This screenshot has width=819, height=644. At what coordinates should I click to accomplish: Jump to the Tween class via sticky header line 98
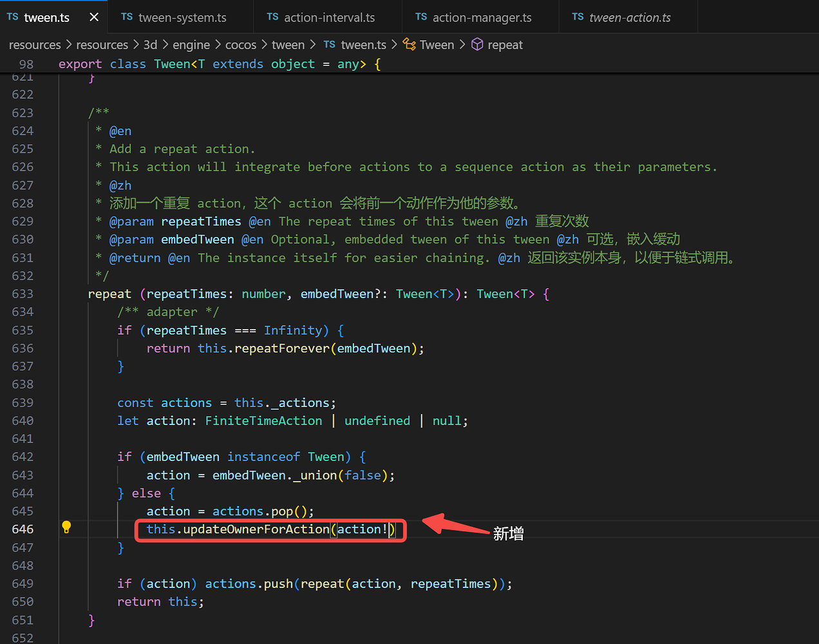171,64
